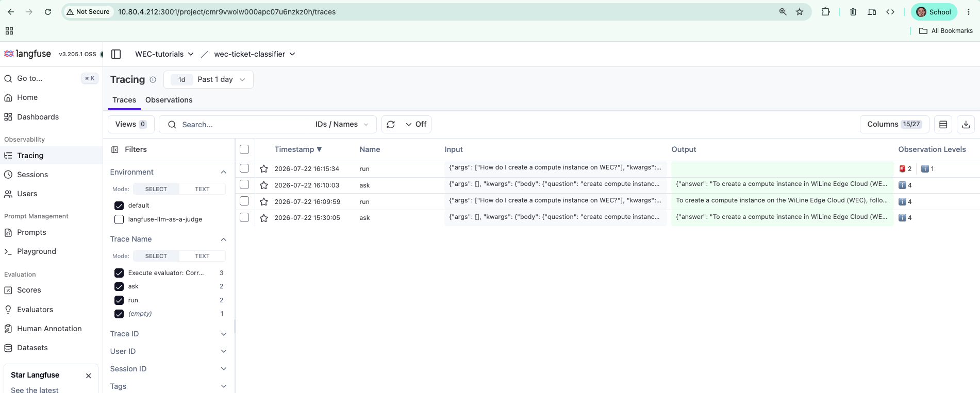The image size is (980, 393).
Task: Dismiss the Star Langfuse card
Action: click(88, 375)
